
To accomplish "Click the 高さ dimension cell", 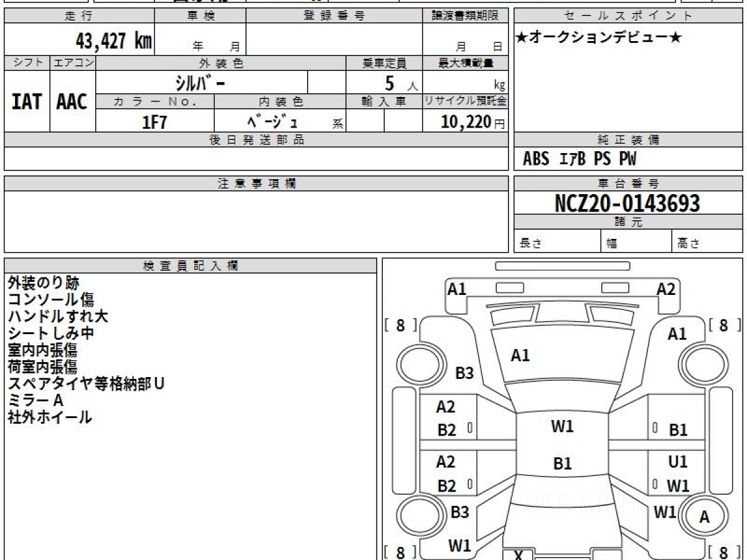I will (707, 241).
